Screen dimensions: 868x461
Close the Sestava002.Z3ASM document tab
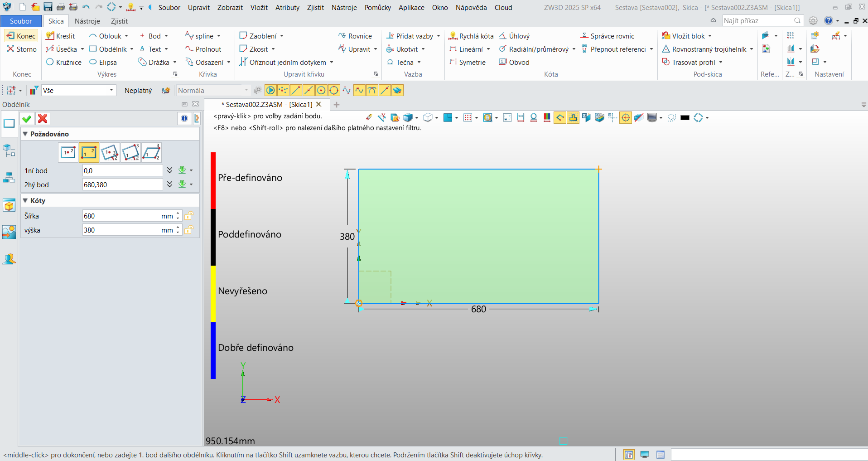coord(318,104)
